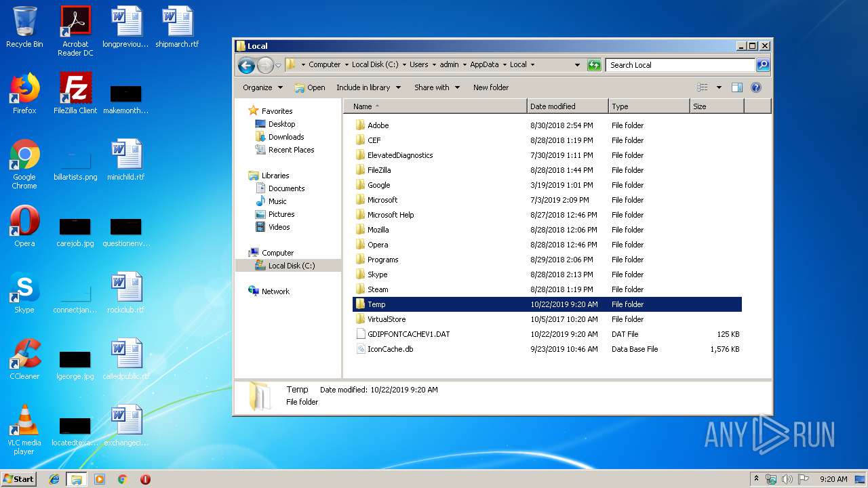Show hidden tray icons arrow

point(756,479)
